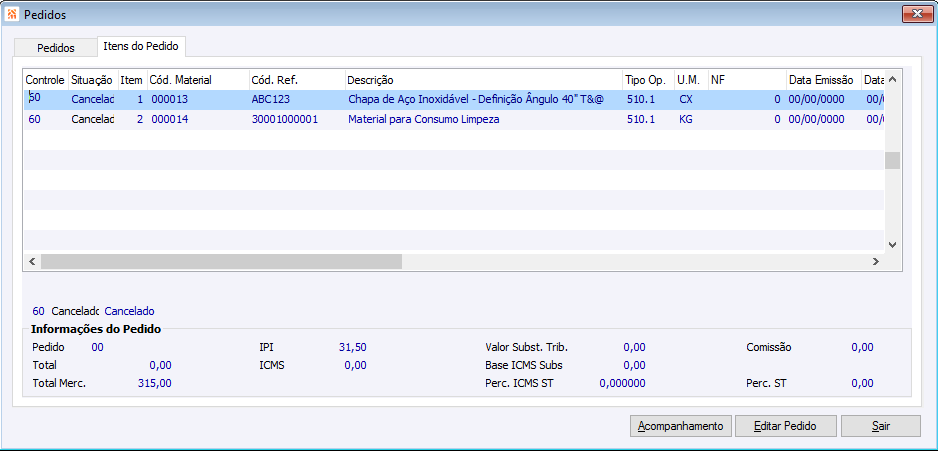Click the vertical scrollbar thumb
The image size is (938, 451).
[x=893, y=161]
